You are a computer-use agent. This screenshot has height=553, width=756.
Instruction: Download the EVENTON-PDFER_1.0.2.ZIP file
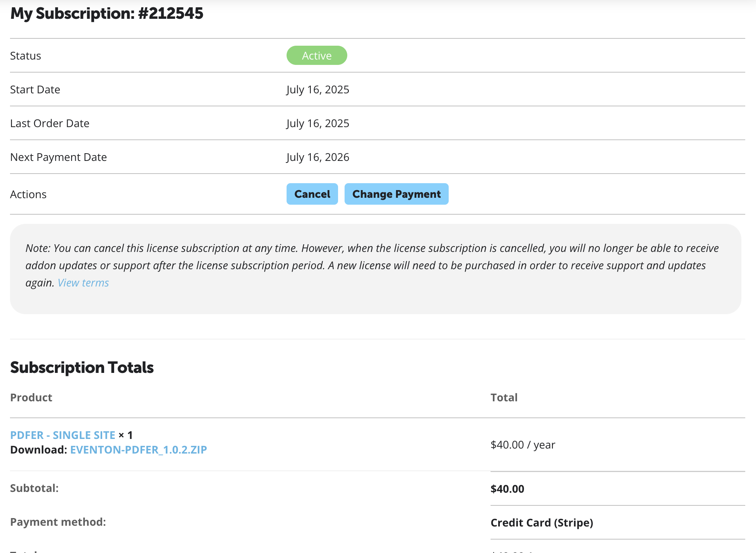(138, 450)
